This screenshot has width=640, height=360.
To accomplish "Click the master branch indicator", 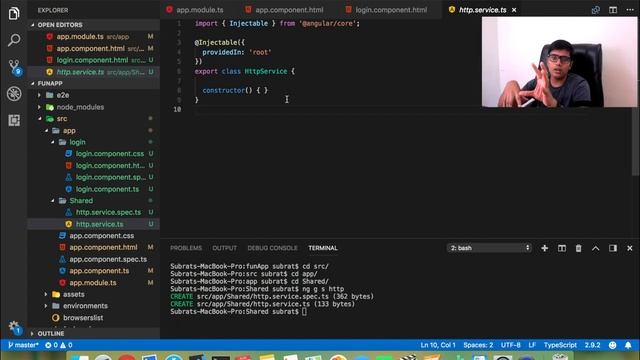I will [23, 345].
